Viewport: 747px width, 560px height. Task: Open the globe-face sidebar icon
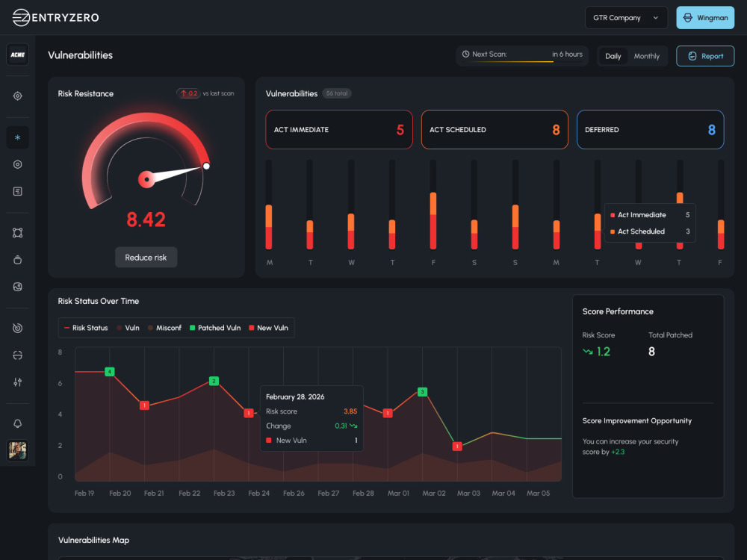[18, 287]
